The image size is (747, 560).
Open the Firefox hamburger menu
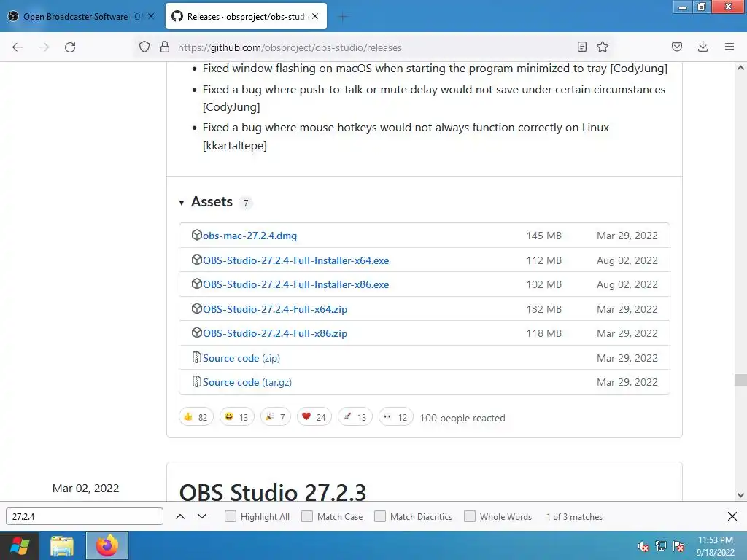[x=729, y=47]
